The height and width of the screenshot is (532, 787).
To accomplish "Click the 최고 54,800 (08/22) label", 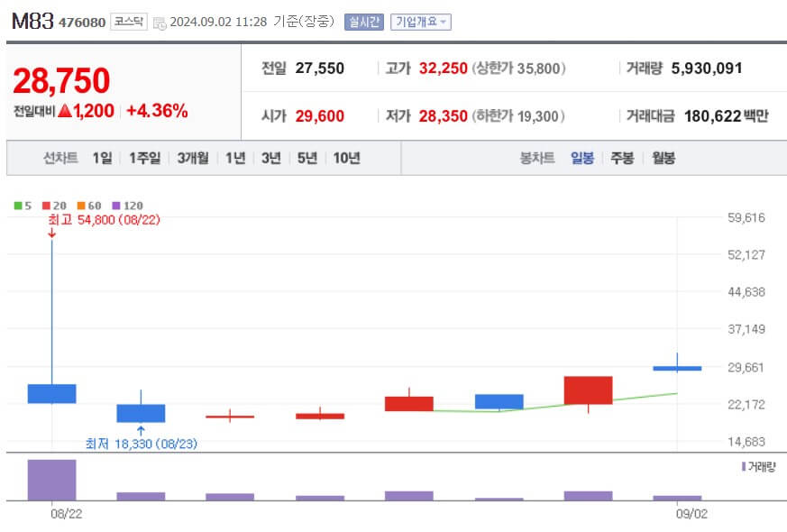I will pyautogui.click(x=104, y=220).
